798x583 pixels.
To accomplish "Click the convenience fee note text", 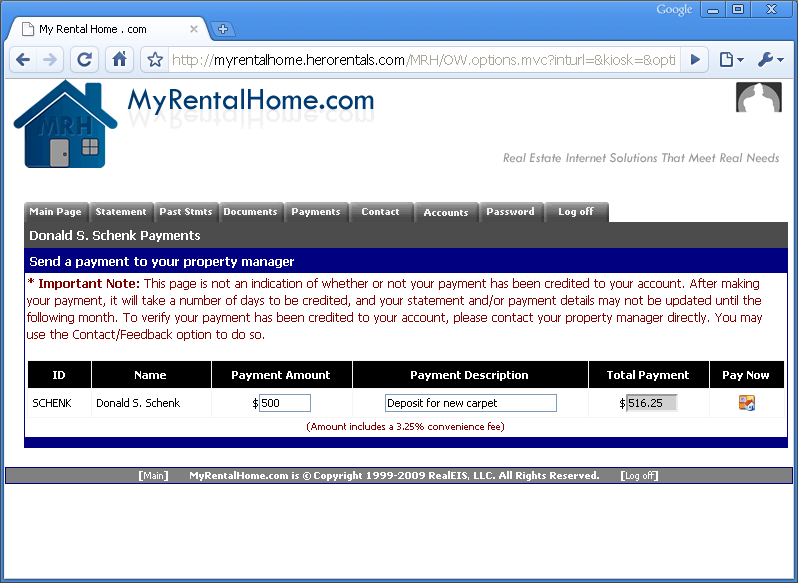I will pyautogui.click(x=405, y=427).
